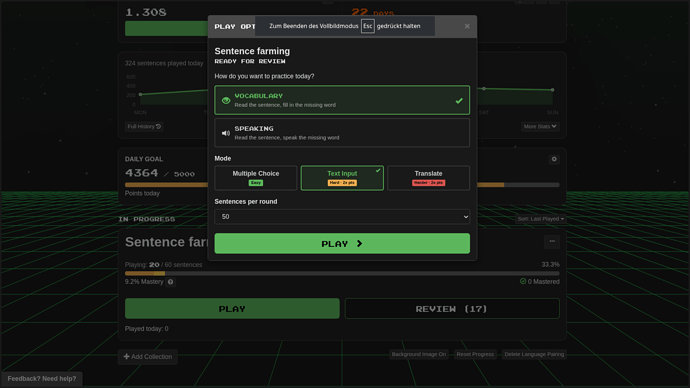Choose Multiple Choice mode
This screenshot has height=388, width=690.
click(256, 178)
